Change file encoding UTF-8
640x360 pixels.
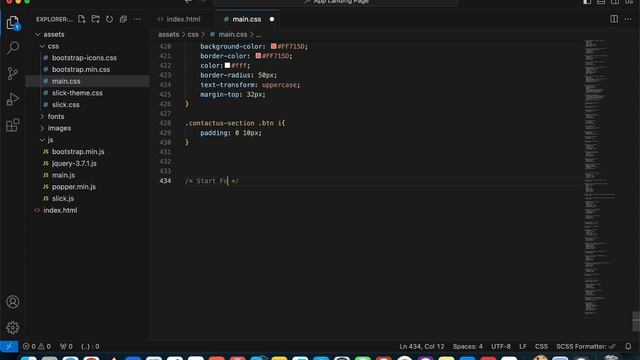(501, 347)
